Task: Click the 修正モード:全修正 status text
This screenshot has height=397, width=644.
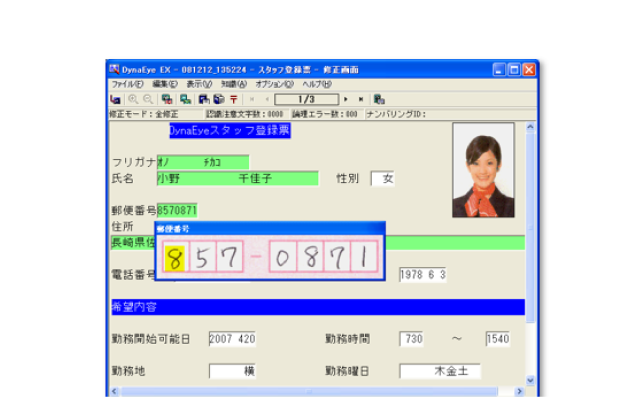Action: 144,114
